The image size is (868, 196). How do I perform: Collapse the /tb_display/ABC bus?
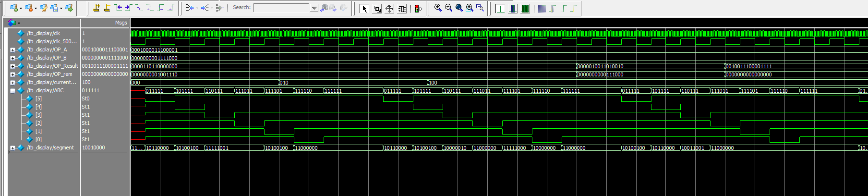click(12, 91)
